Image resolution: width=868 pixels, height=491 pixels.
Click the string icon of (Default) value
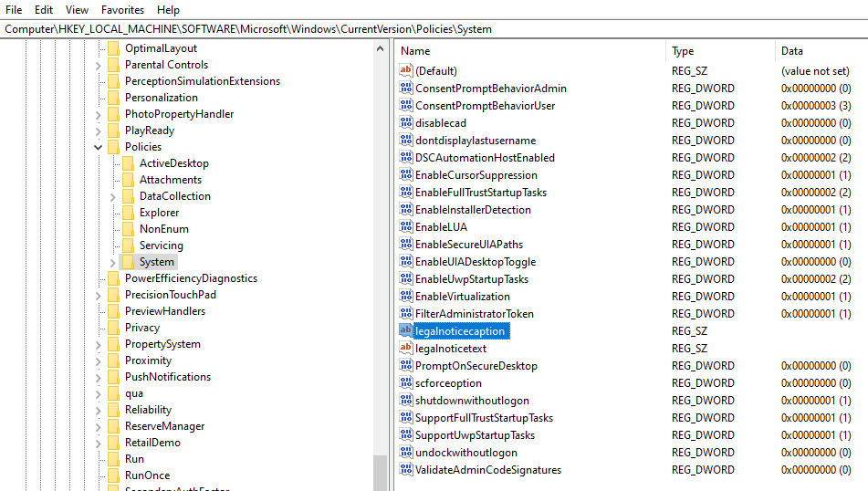(x=406, y=70)
